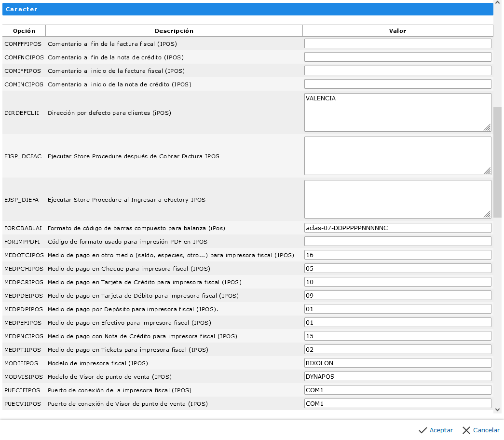This screenshot has height=440, width=504.
Task: Edit the MEDPCRIPOS credit card value field
Action: point(397,282)
